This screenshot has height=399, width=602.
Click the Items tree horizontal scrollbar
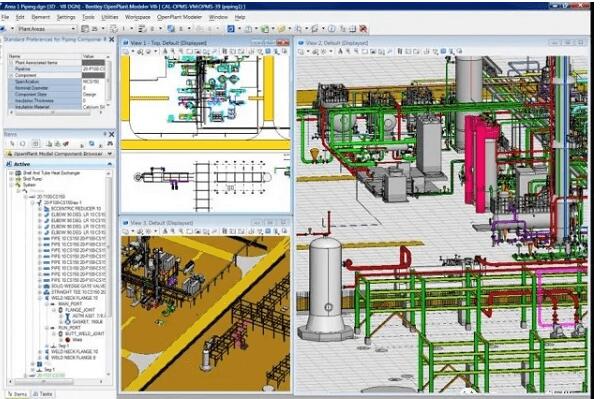pos(56,382)
